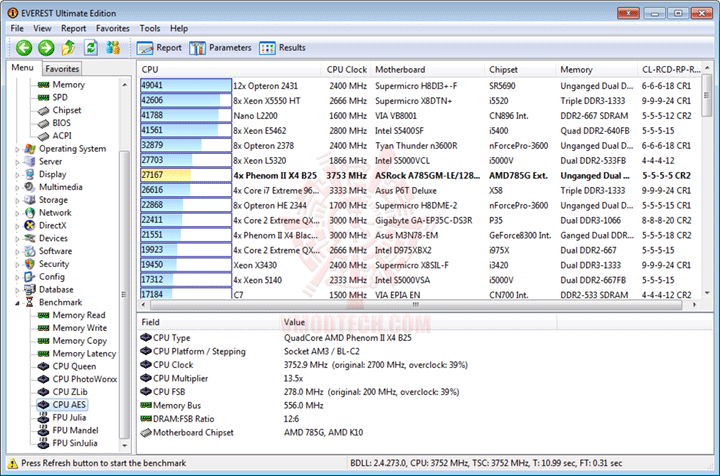Viewport: 720px width, 476px height.
Task: Expand the Multimedia node
Action: [17, 188]
